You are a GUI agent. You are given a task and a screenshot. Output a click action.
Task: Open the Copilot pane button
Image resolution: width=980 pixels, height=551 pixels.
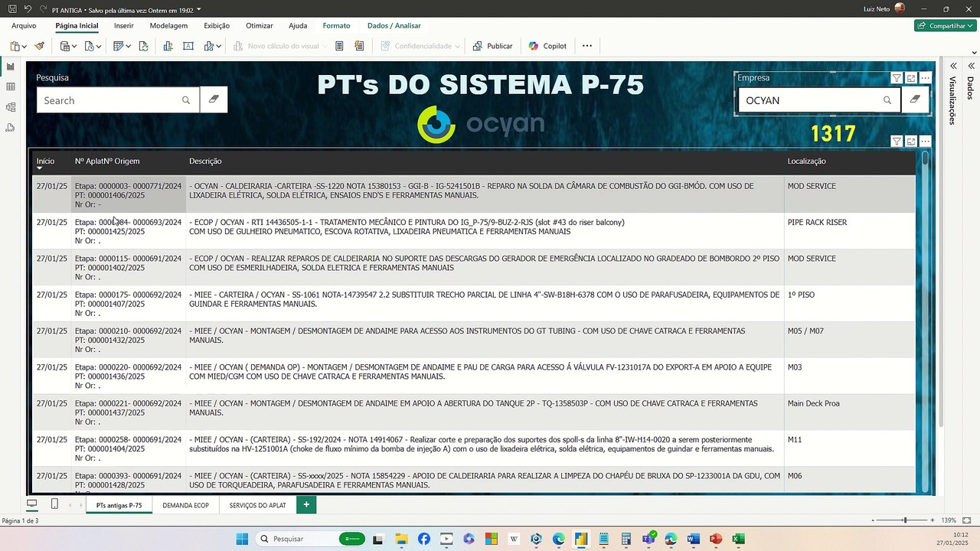tap(547, 46)
